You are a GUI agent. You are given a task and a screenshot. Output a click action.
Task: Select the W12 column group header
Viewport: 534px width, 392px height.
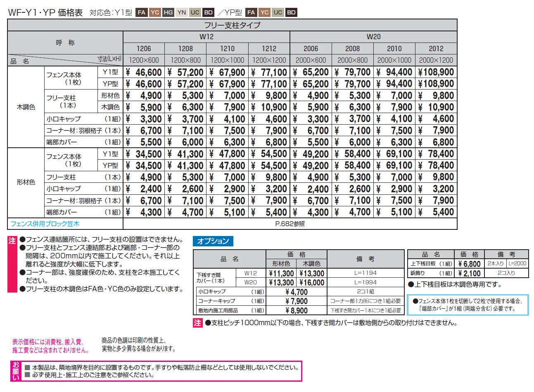(x=206, y=37)
